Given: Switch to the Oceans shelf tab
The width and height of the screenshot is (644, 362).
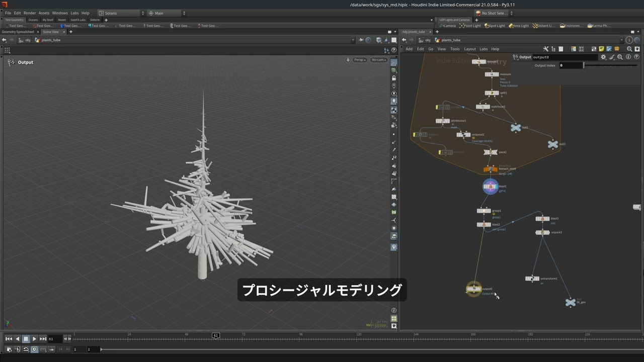Looking at the screenshot, I should 33,20.
